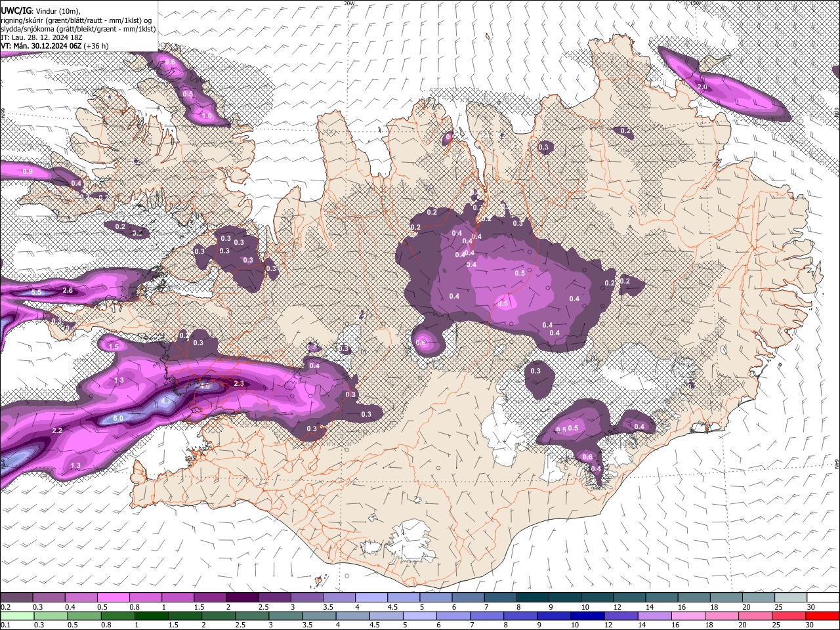
Task: Click the upper scale label 0.2
Action: coord(5,607)
